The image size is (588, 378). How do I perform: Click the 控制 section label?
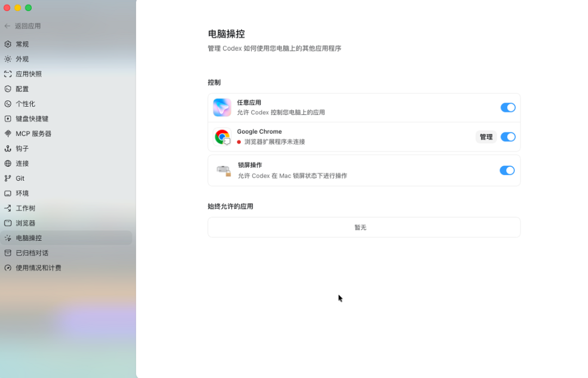tap(214, 82)
